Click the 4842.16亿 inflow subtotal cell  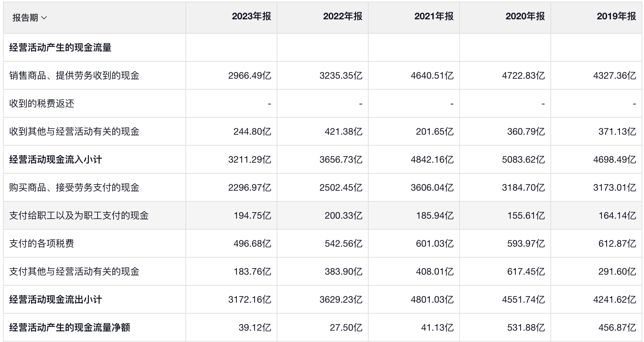tap(432, 160)
